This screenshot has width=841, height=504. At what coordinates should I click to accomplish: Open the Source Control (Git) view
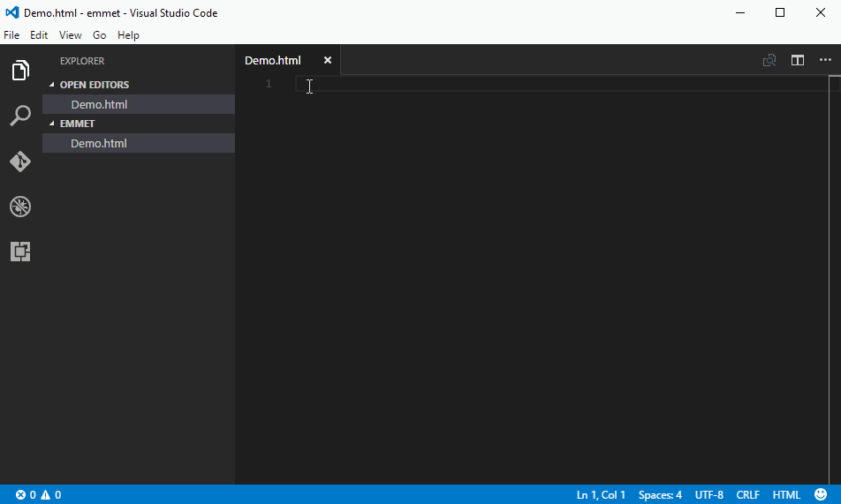tap(20, 162)
